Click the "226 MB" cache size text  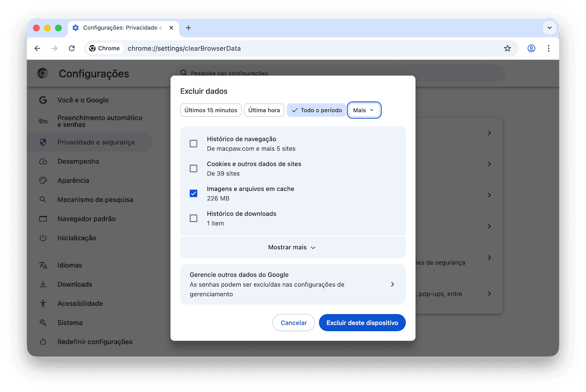218,199
